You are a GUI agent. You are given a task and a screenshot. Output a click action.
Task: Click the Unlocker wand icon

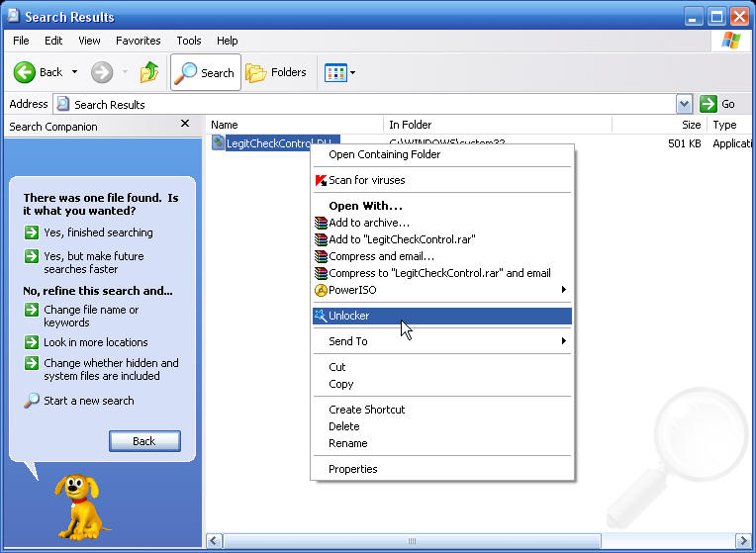tap(321, 316)
